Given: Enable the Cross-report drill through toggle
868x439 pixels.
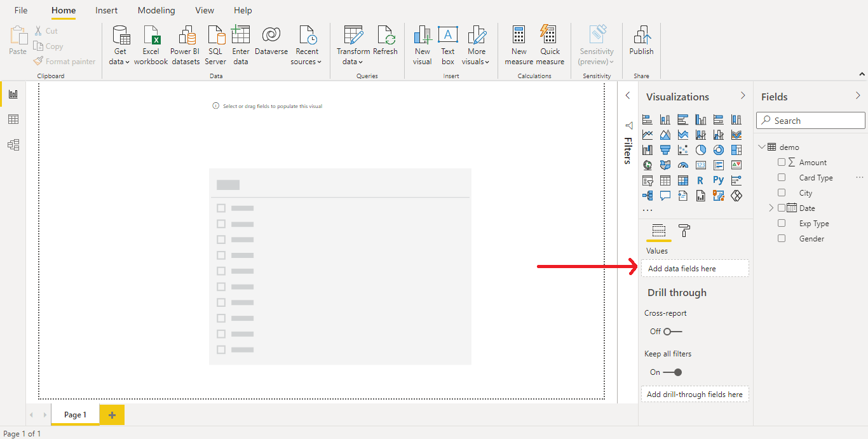Looking at the screenshot, I should (x=672, y=332).
